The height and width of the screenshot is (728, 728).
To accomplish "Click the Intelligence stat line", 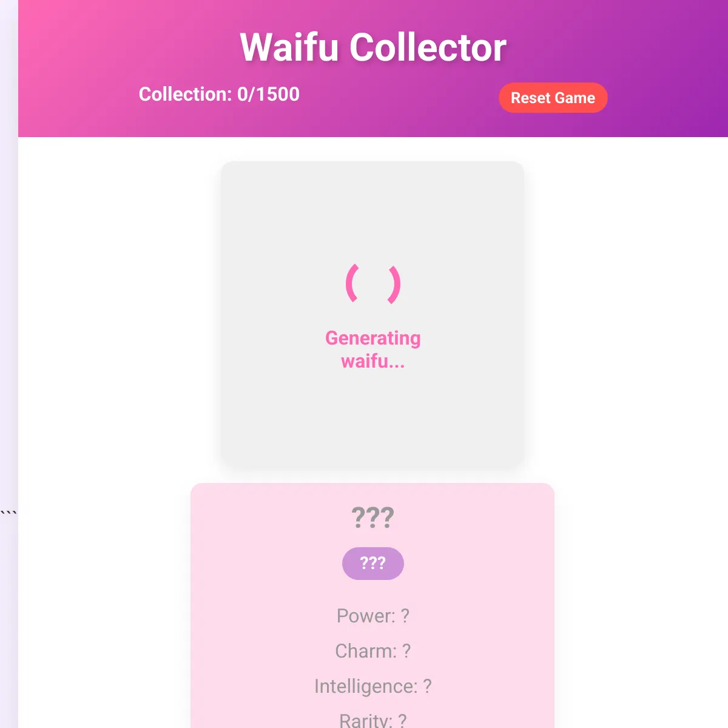I will point(372,686).
